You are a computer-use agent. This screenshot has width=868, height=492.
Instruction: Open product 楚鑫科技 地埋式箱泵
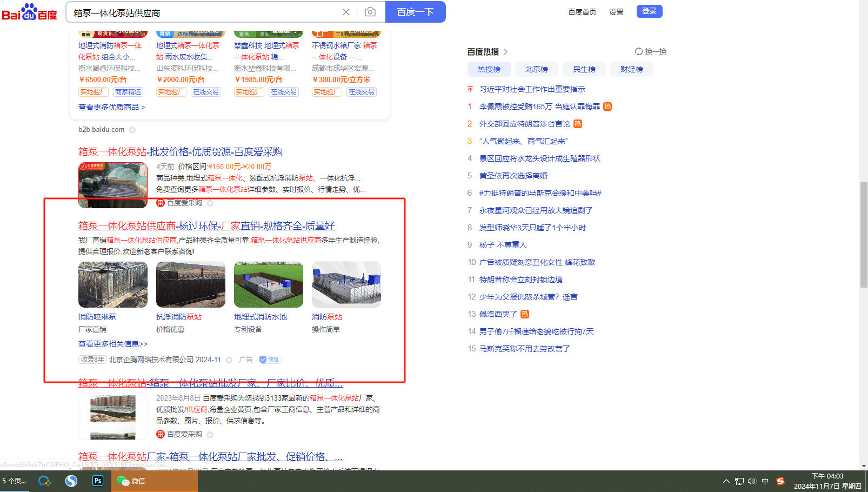267,51
